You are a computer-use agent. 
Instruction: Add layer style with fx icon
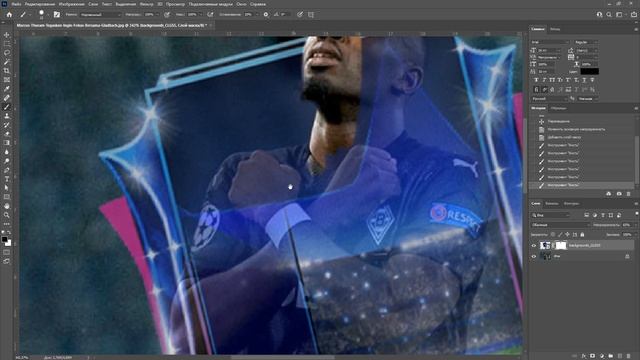click(584, 356)
